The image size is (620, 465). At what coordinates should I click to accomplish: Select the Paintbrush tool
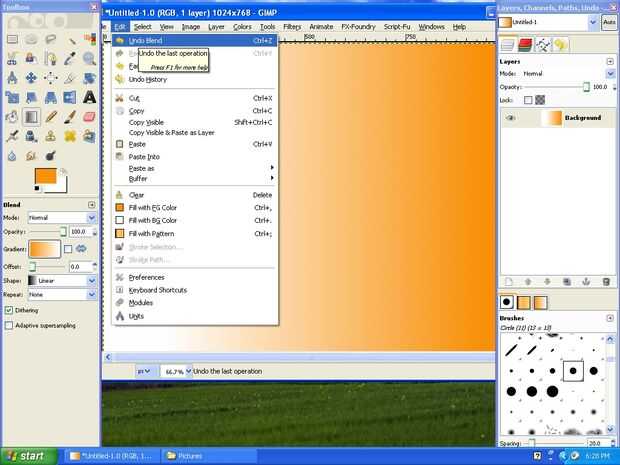click(x=70, y=117)
